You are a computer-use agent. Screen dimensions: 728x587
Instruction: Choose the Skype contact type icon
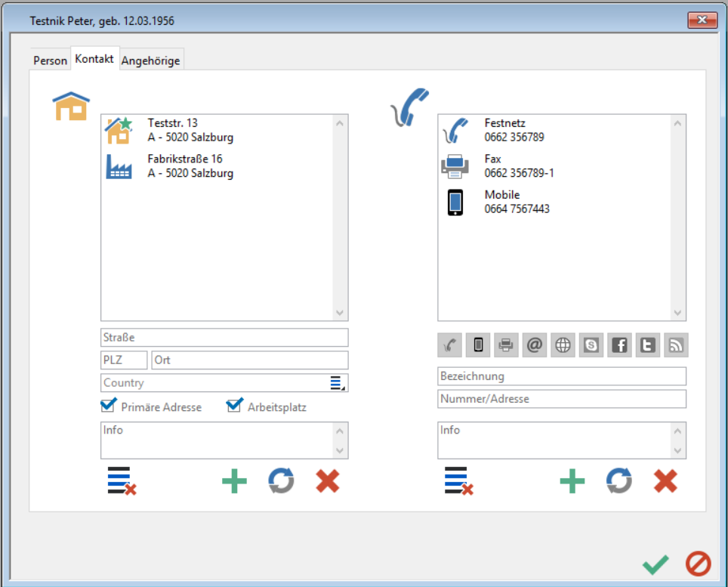pos(591,345)
